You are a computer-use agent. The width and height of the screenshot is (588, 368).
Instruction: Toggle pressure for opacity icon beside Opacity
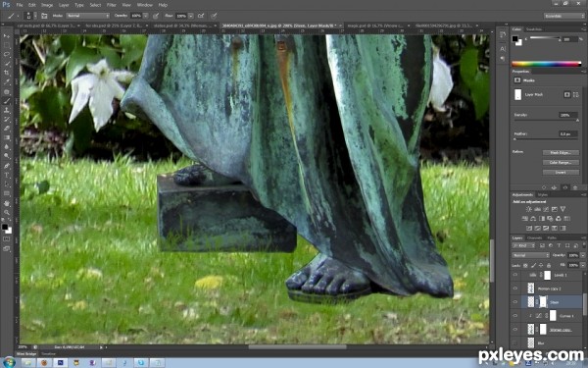tap(155, 16)
